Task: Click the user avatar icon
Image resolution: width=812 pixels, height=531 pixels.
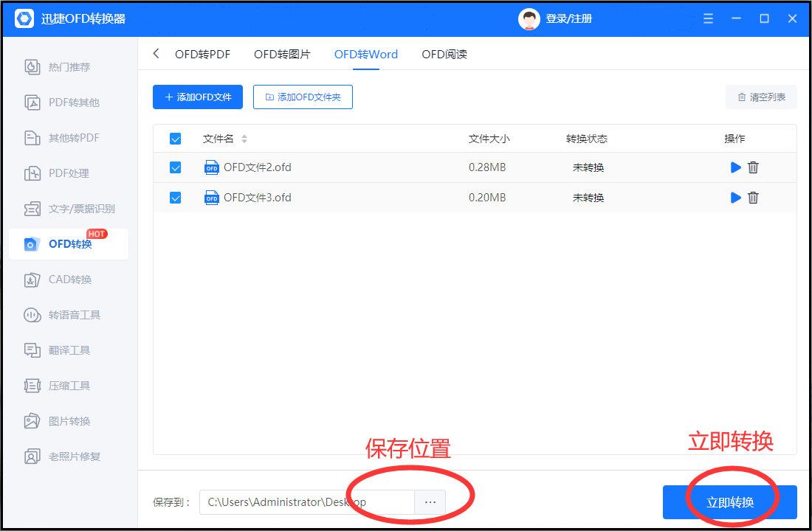Action: (x=529, y=18)
